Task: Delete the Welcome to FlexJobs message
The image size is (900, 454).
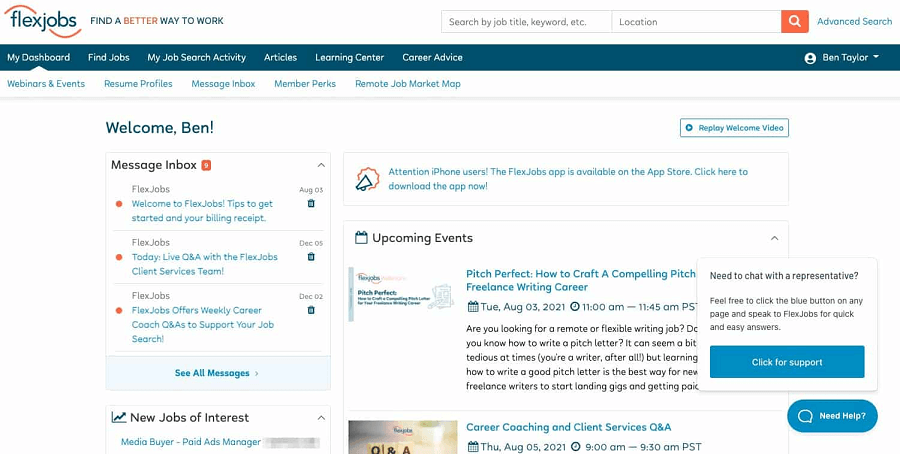Action: (x=311, y=203)
